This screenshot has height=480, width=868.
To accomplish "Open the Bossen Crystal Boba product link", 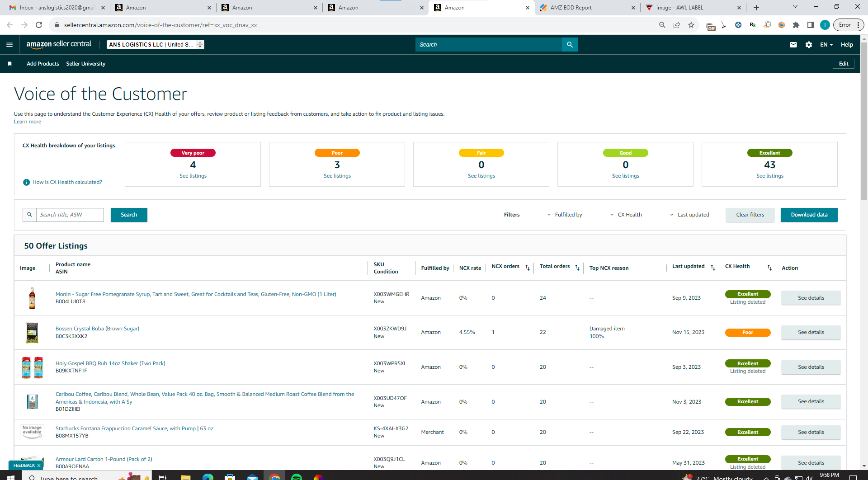I will coord(97,329).
